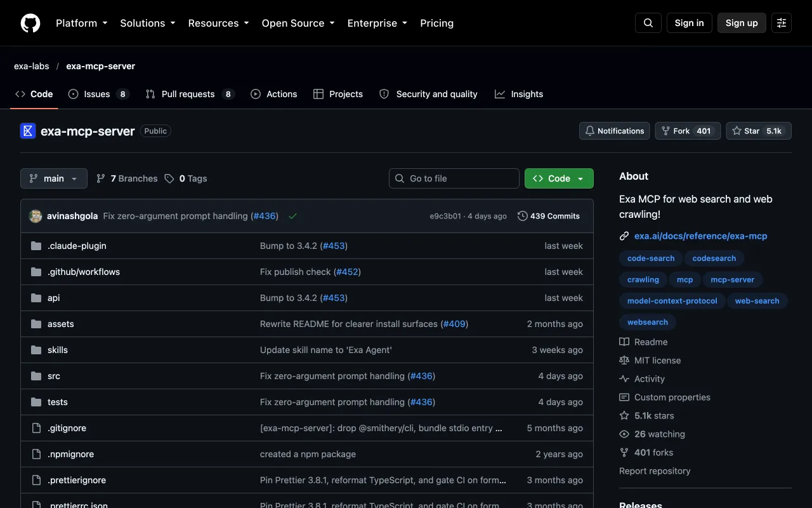Expand the green Code dropdown button

pyautogui.click(x=559, y=178)
